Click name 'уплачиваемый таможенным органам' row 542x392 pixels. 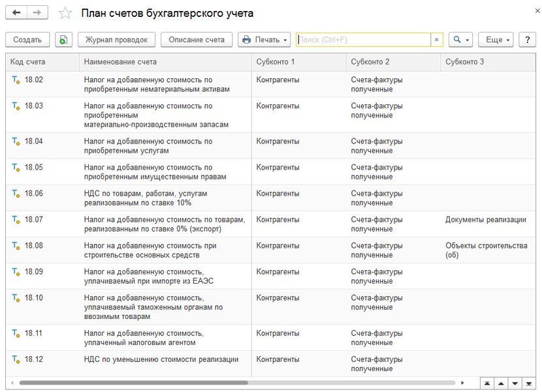[153, 307]
